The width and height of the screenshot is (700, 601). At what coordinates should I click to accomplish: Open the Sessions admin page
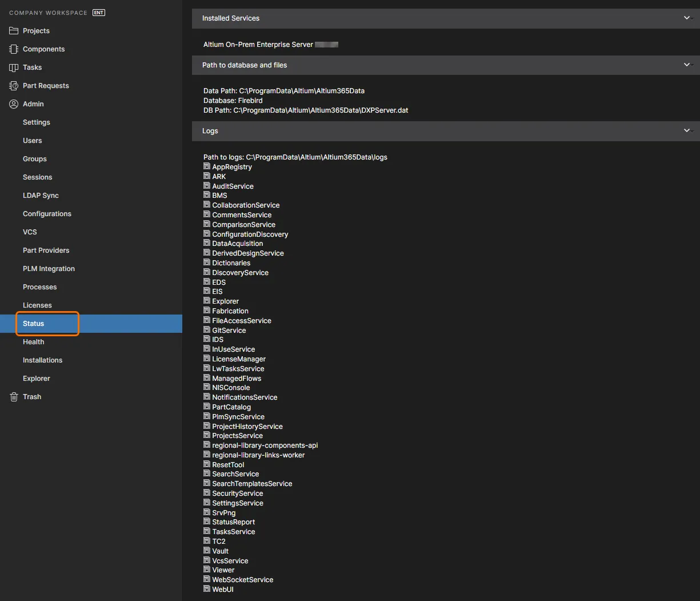38,177
